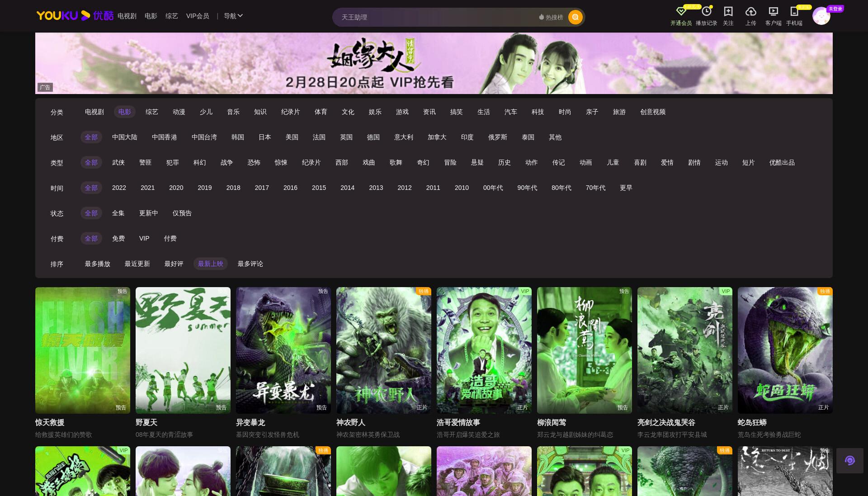
Task: Open 综艺 in top navigation
Action: (x=171, y=16)
